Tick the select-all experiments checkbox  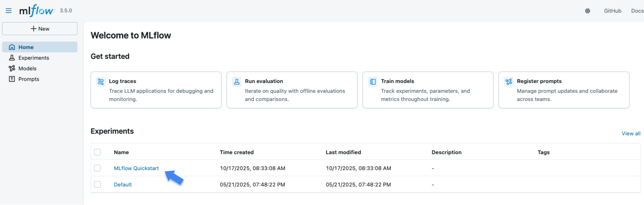click(x=98, y=152)
